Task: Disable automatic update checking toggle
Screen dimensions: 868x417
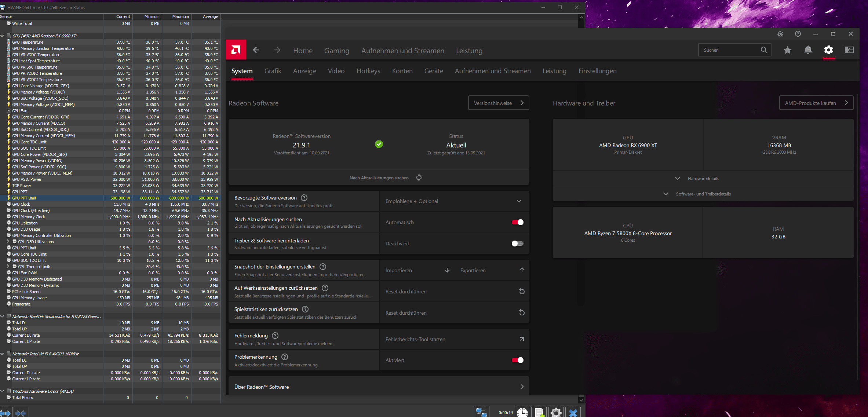Action: tap(517, 222)
